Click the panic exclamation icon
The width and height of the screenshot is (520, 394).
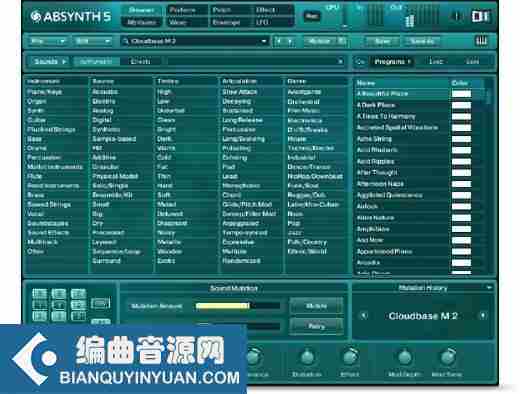pyautogui.click(x=457, y=16)
